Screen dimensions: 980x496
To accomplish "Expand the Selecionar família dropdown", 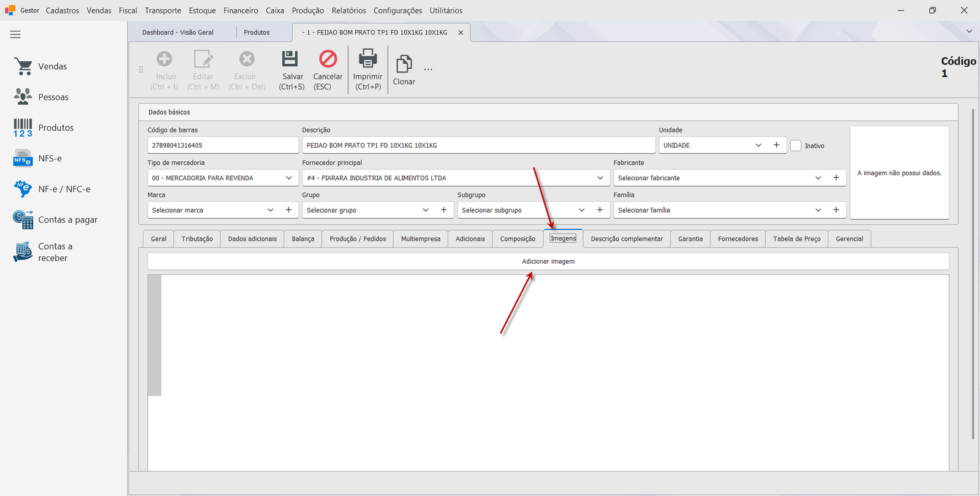I will pyautogui.click(x=818, y=210).
